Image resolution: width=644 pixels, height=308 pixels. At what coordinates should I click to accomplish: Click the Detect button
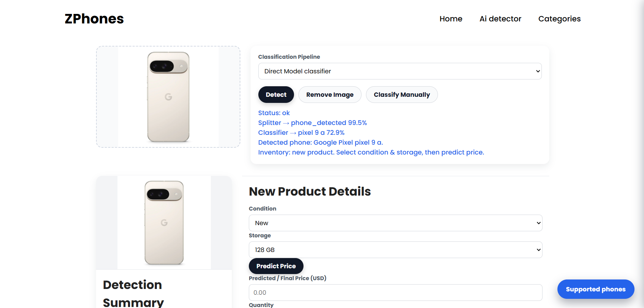[x=276, y=94]
